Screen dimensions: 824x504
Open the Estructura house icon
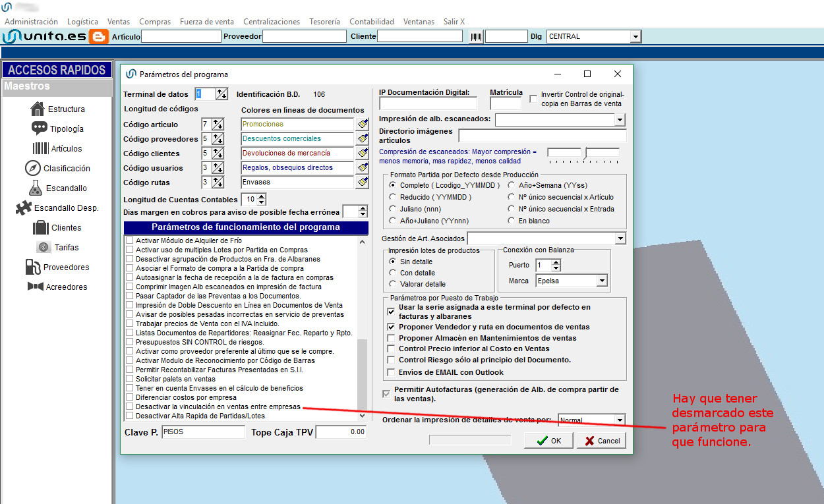38,109
